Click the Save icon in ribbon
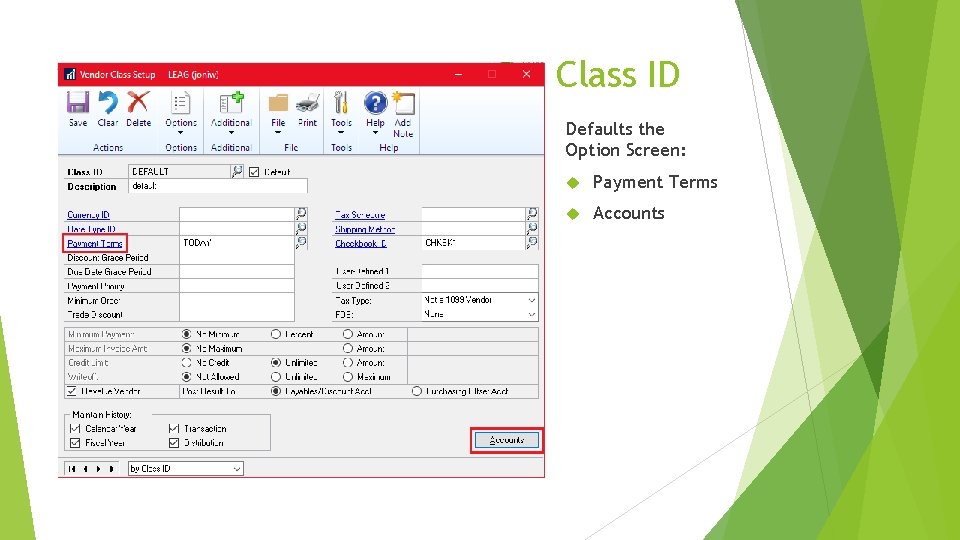 coord(78,102)
